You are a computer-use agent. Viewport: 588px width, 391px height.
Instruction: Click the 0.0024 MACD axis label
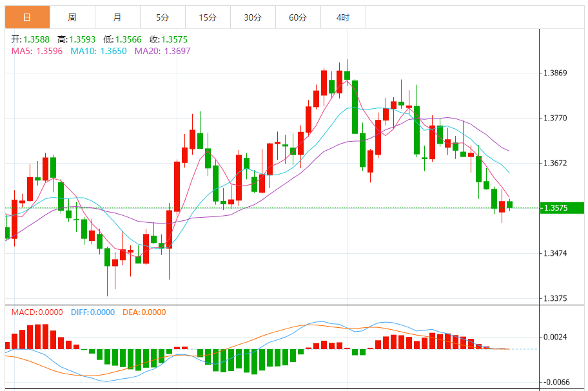[555, 337]
